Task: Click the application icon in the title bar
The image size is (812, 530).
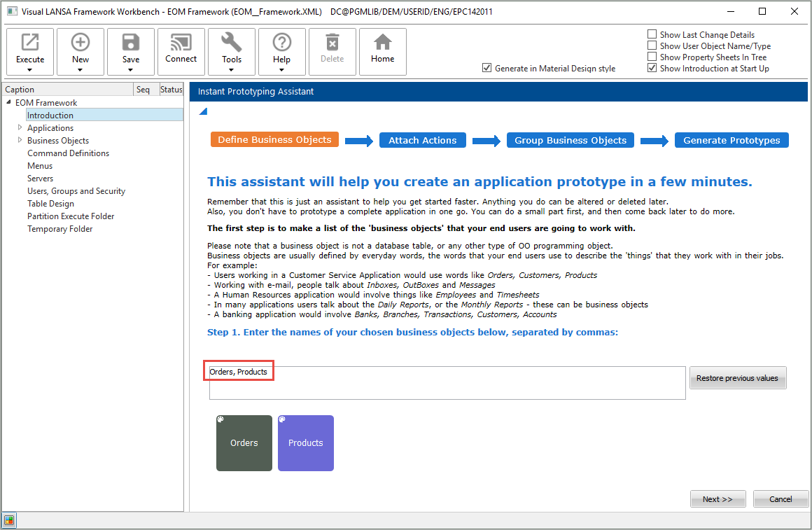Action: [x=12, y=11]
